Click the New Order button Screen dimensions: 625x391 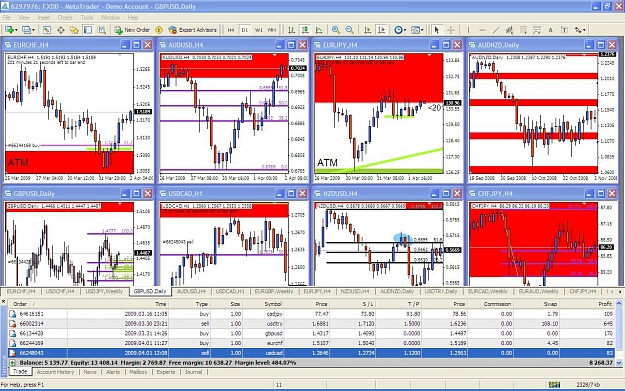tap(132, 30)
